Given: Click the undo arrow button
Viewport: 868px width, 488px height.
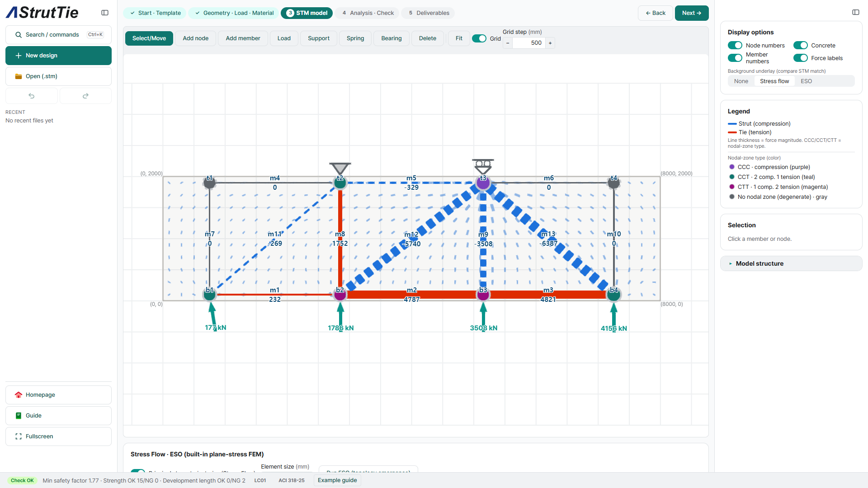Looking at the screenshot, I should (32, 96).
